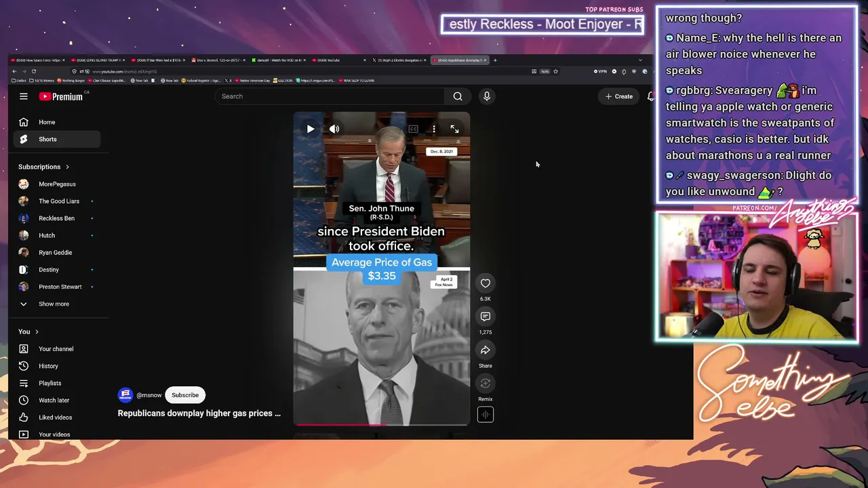Bookmark this page with the star icon

(555, 71)
